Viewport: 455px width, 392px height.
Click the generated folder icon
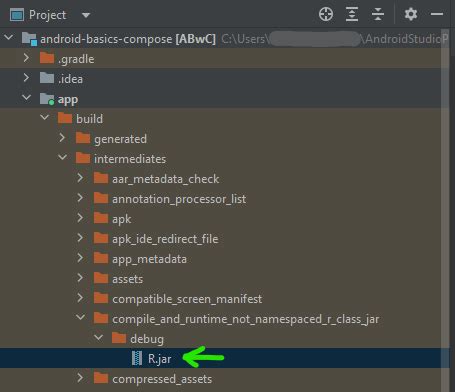tap(83, 138)
